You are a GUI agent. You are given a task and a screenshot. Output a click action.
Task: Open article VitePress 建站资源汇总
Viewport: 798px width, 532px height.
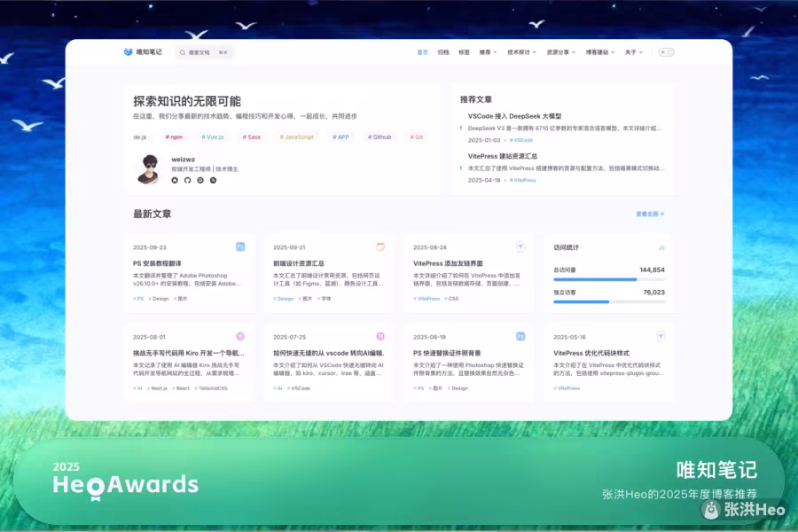tap(503, 156)
